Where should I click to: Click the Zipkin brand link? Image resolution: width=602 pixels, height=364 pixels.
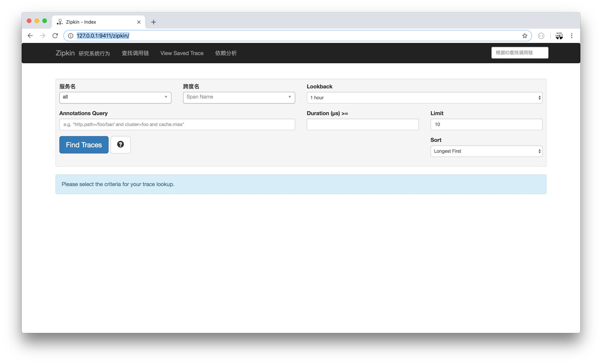(x=65, y=53)
